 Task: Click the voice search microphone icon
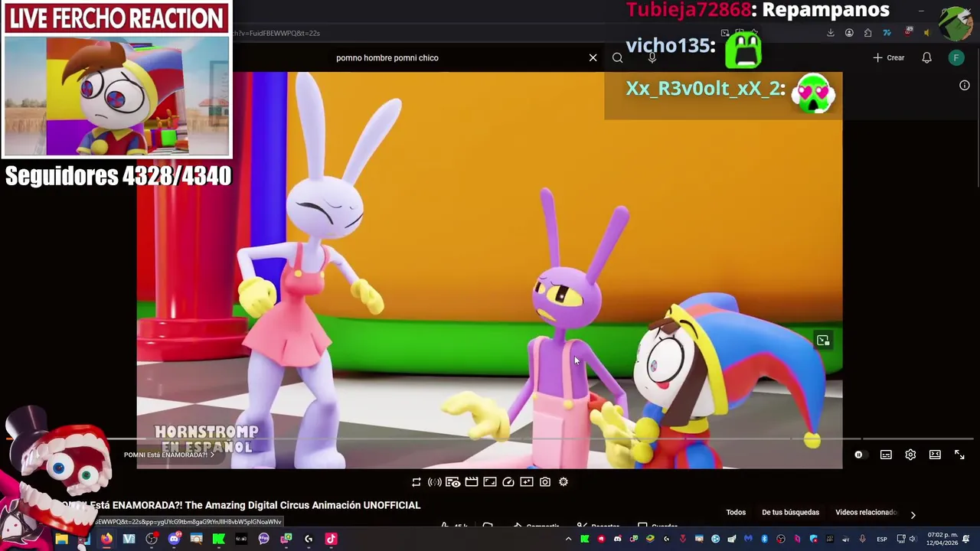click(x=652, y=57)
